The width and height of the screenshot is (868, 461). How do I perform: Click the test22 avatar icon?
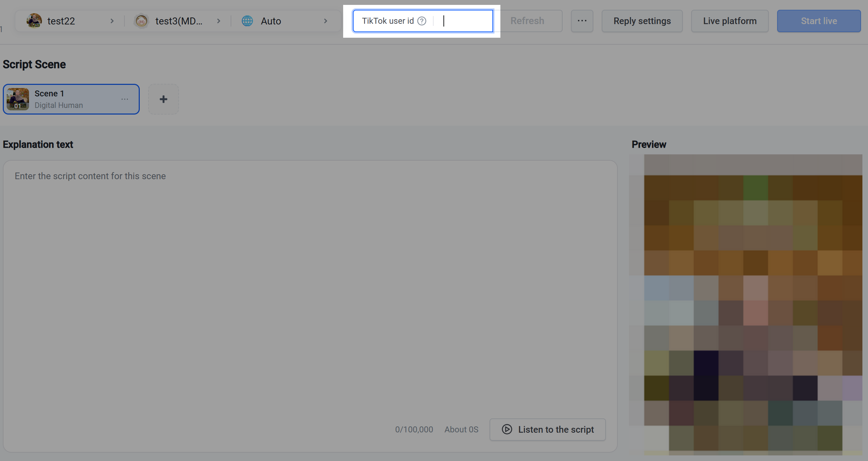click(x=34, y=21)
